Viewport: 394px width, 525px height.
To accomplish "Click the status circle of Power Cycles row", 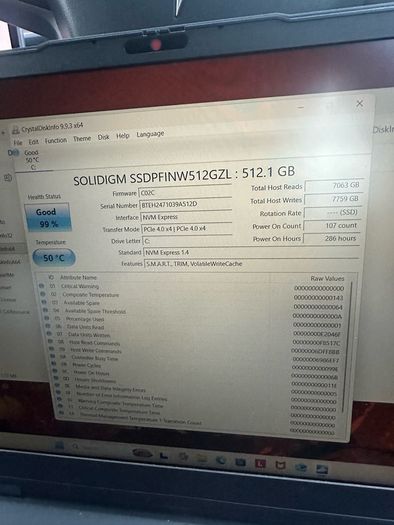I will coord(54,364).
